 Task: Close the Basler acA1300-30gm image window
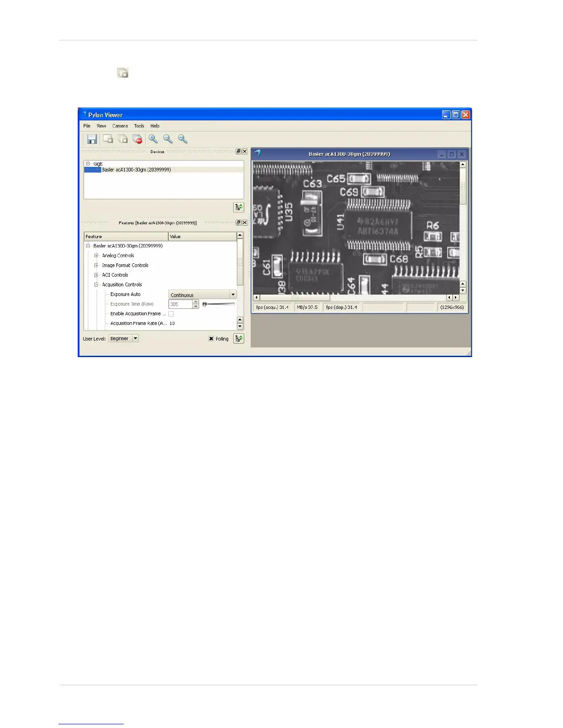pyautogui.click(x=462, y=154)
